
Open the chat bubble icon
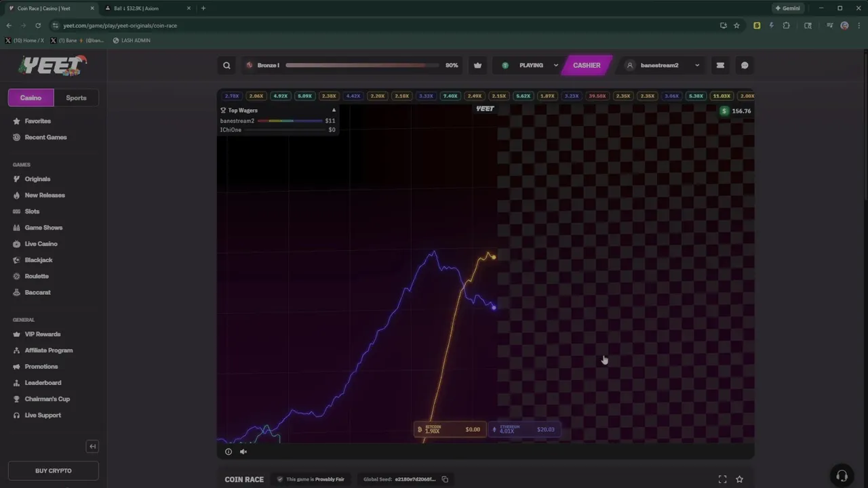pyautogui.click(x=745, y=66)
